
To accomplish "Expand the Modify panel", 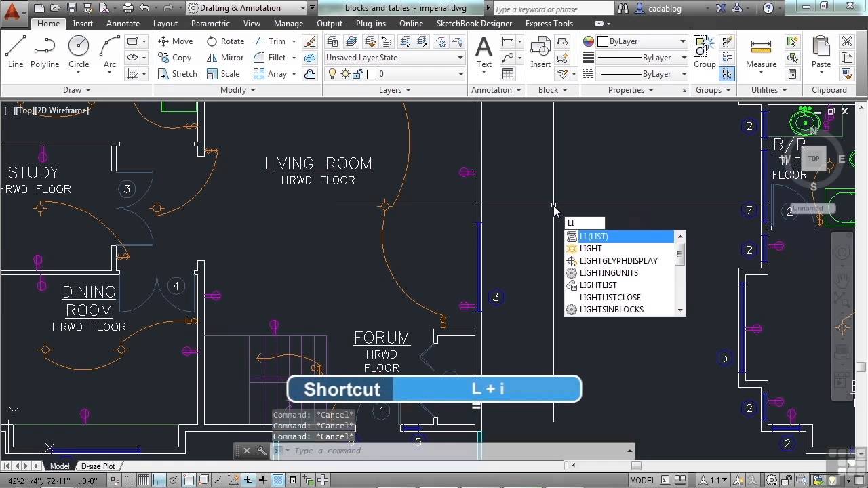I will tap(238, 90).
